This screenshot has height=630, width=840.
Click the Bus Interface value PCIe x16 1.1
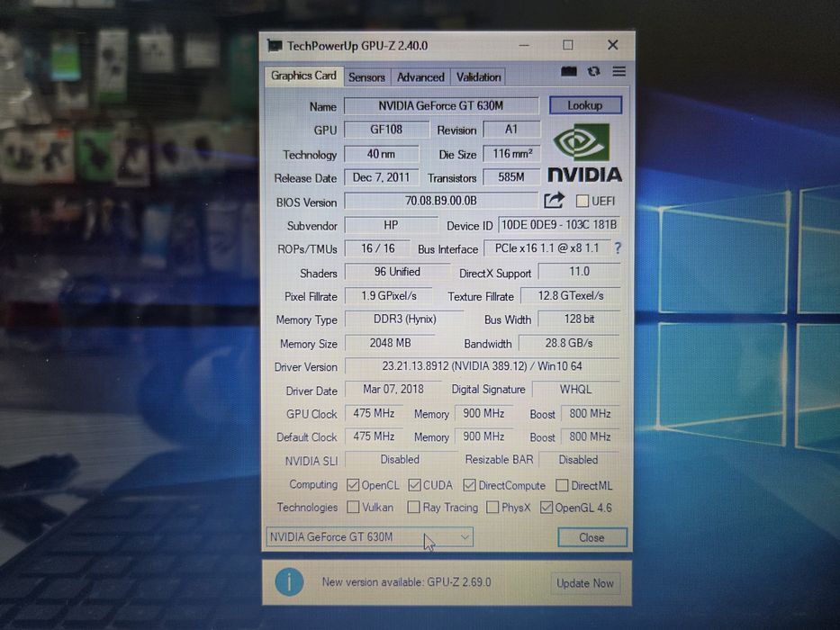pos(547,248)
